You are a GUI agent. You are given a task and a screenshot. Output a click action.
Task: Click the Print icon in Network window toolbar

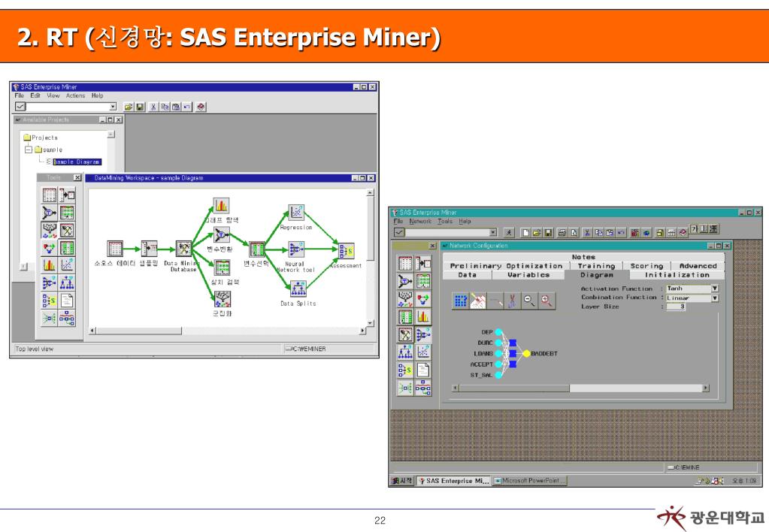(562, 232)
